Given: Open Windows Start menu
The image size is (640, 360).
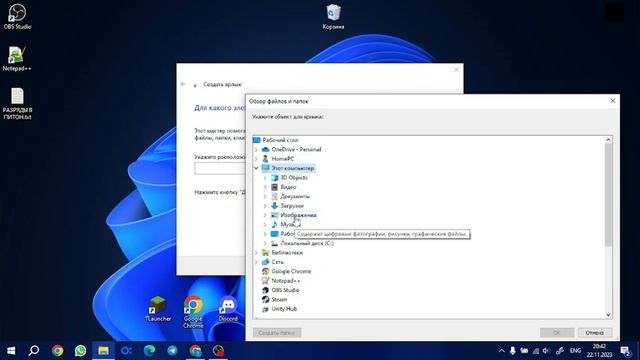Looking at the screenshot, I should point(11,351).
